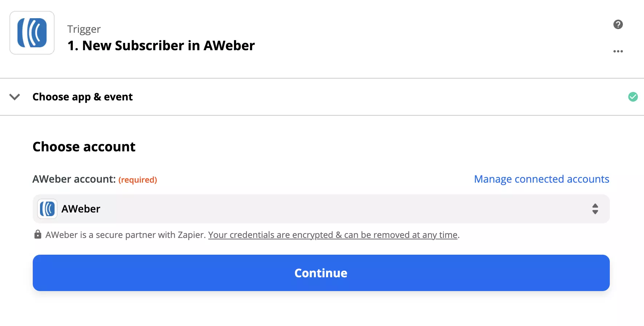Select the Choose account section heading
This screenshot has width=644, height=326.
84,146
